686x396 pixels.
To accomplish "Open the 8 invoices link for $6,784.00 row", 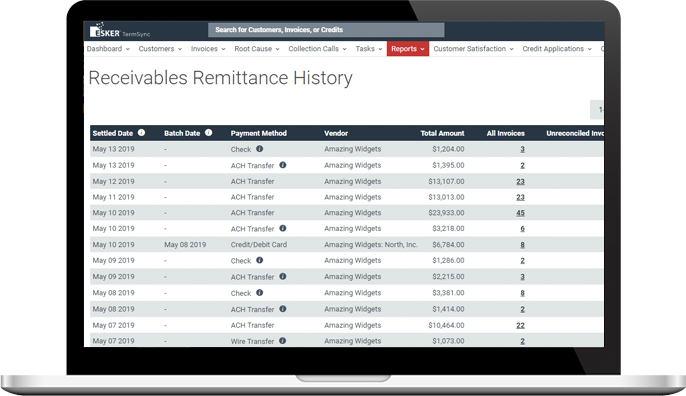I will click(522, 245).
